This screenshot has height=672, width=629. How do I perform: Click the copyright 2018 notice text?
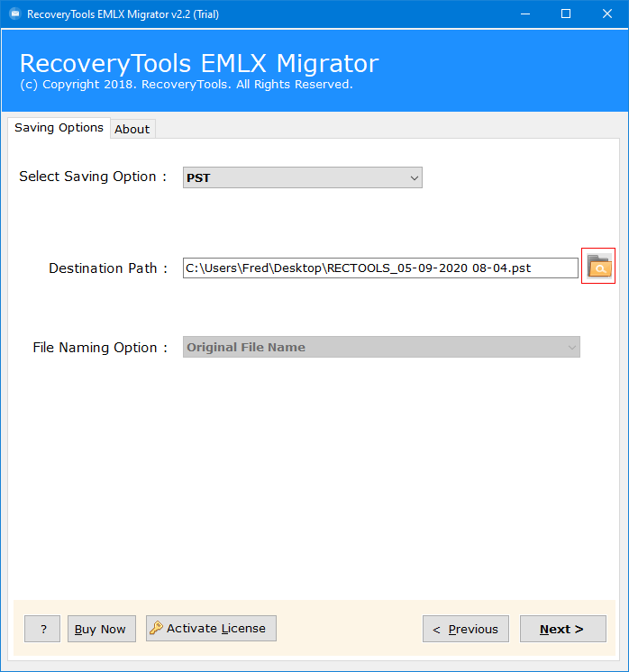187,85
